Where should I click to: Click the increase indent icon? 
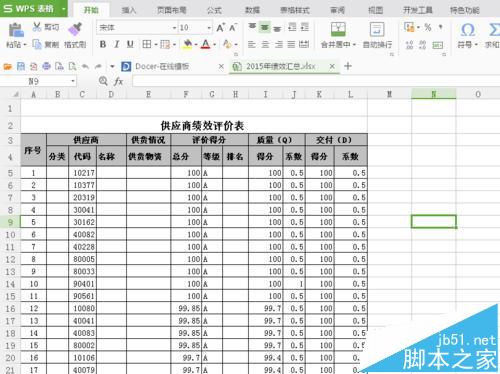pyautogui.click(x=305, y=27)
